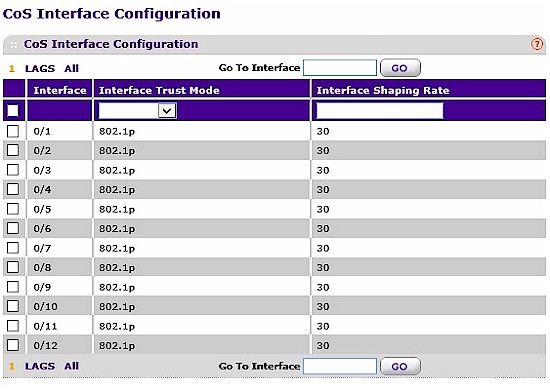Check the box for interface 0/10
Image resolution: width=550 pixels, height=392 pixels.
[13, 306]
